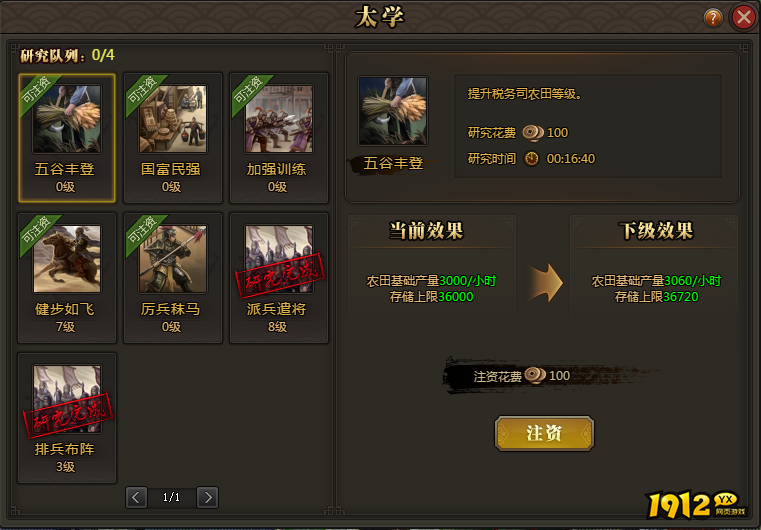The width and height of the screenshot is (761, 530).
Task: Open the 加强训练 research item
Action: 279,138
